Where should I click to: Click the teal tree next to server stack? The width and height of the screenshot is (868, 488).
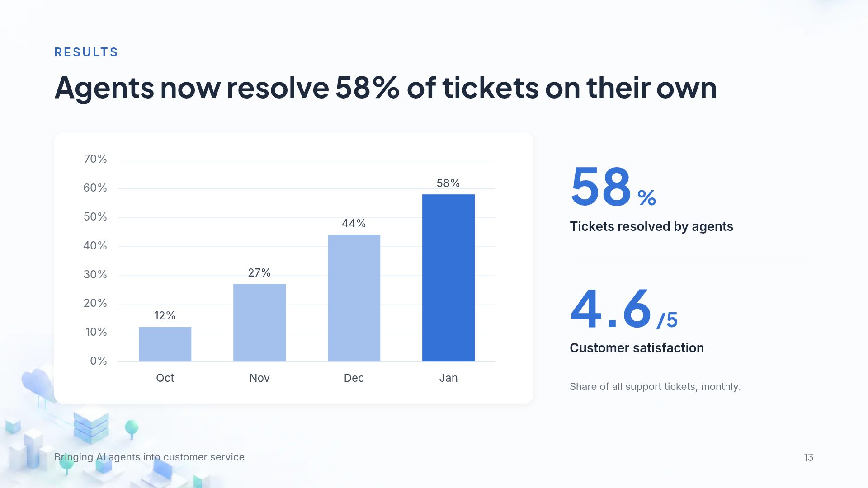point(132,429)
